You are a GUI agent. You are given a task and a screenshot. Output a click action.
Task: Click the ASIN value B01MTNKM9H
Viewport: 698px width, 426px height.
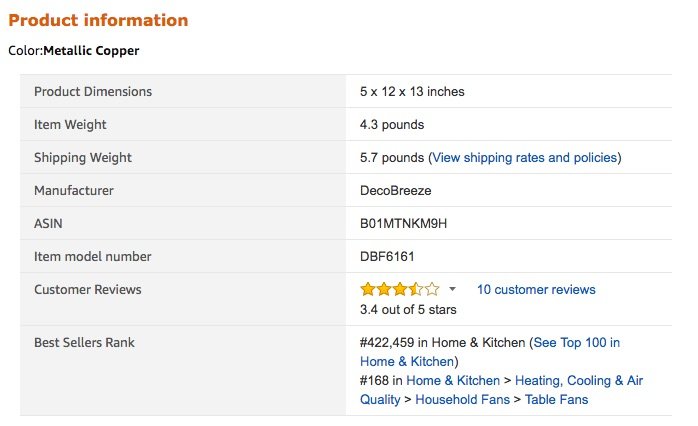404,224
